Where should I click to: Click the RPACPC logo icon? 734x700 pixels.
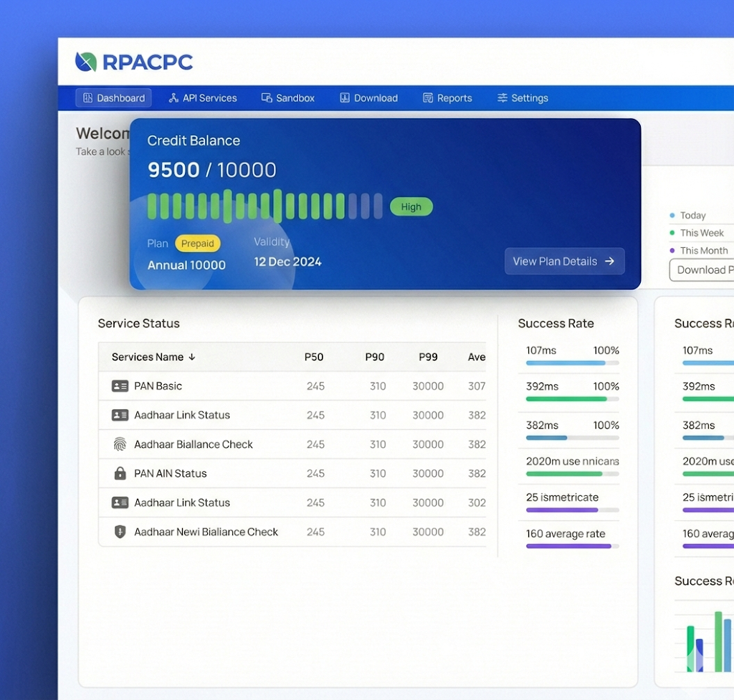point(86,62)
